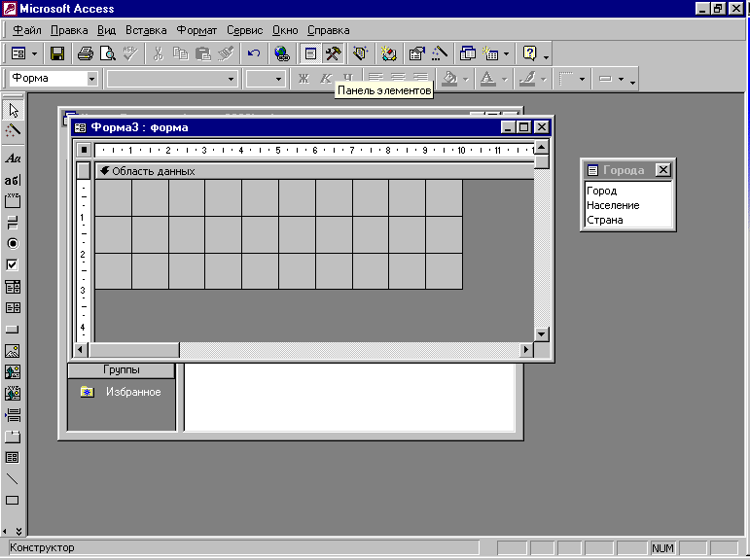Viewport: 750px width, 560px height.
Task: Select the Option Group tool
Action: point(13,201)
